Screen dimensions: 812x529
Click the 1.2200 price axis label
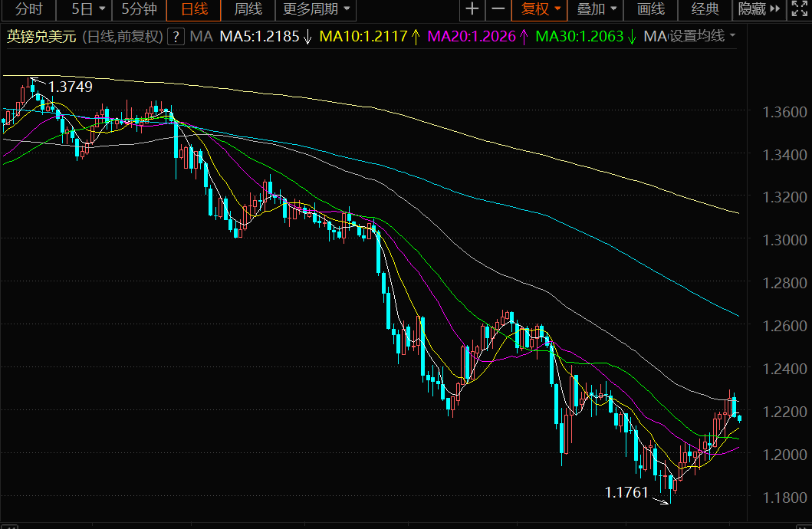tap(784, 412)
